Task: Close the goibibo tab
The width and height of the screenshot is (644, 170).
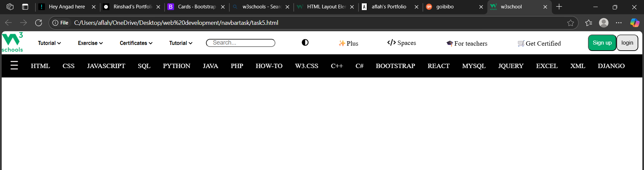Action: point(481,7)
